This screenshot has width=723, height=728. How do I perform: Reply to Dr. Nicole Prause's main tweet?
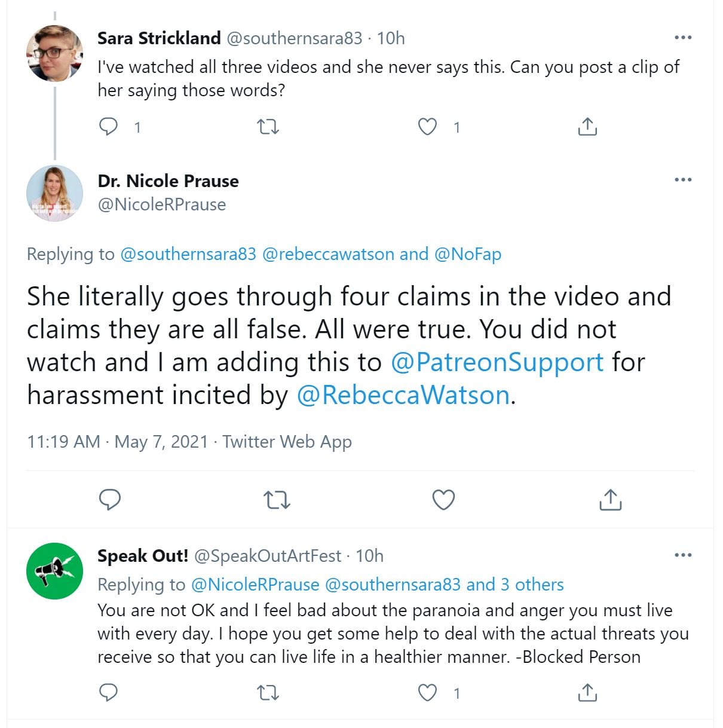[110, 500]
